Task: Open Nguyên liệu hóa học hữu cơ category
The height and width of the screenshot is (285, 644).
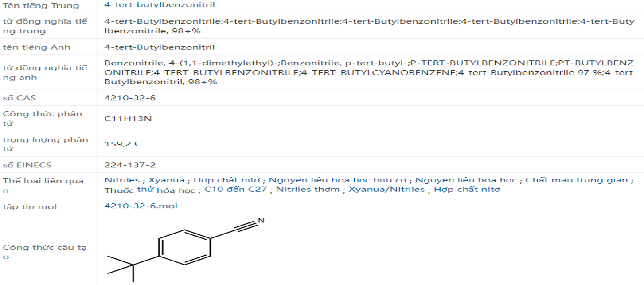Action: [338, 180]
